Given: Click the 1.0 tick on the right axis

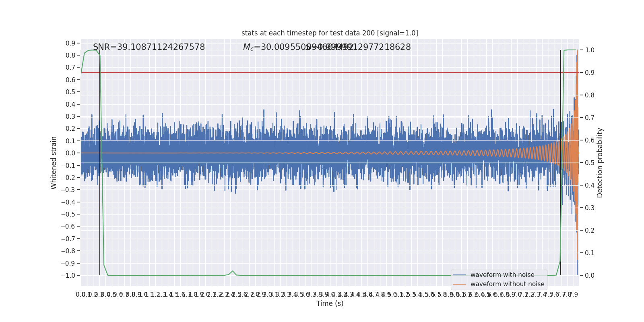Looking at the screenshot, I should [x=590, y=50].
